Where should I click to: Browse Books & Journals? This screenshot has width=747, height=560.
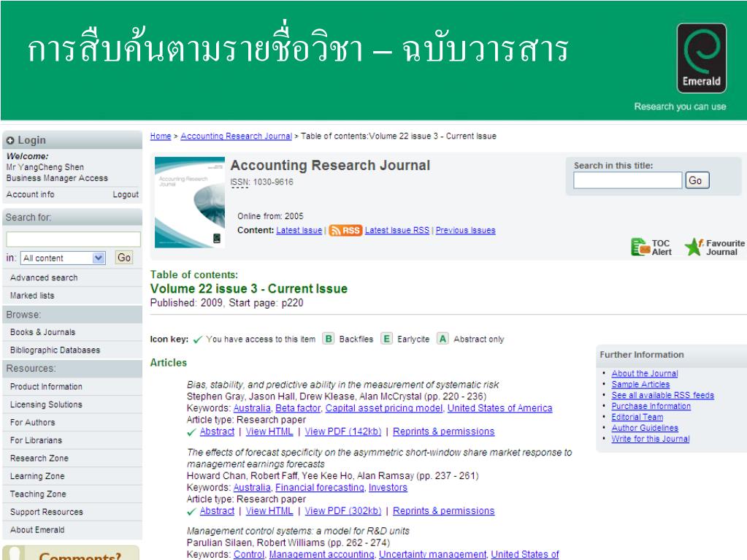point(43,332)
